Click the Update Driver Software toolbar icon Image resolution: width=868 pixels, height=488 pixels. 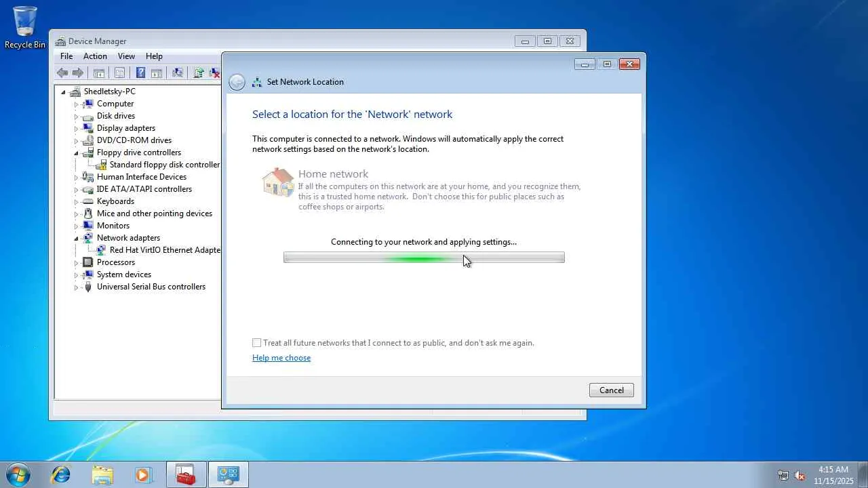(x=199, y=73)
